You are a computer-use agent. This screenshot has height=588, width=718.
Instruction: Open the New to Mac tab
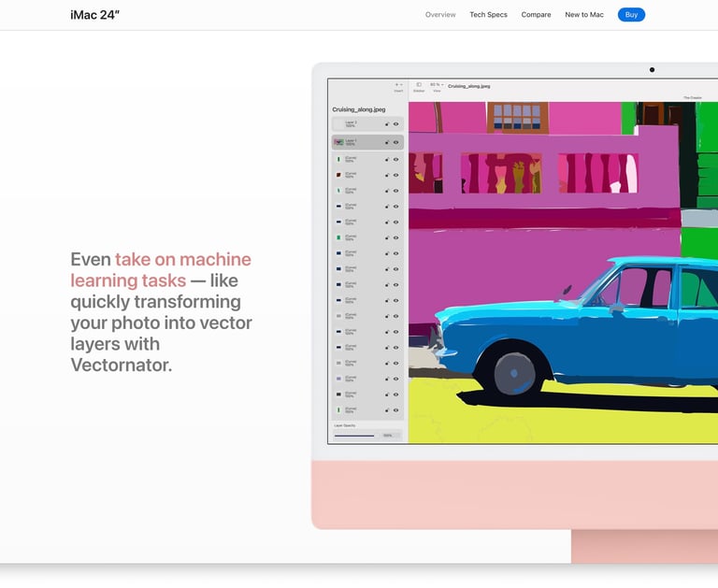[583, 15]
